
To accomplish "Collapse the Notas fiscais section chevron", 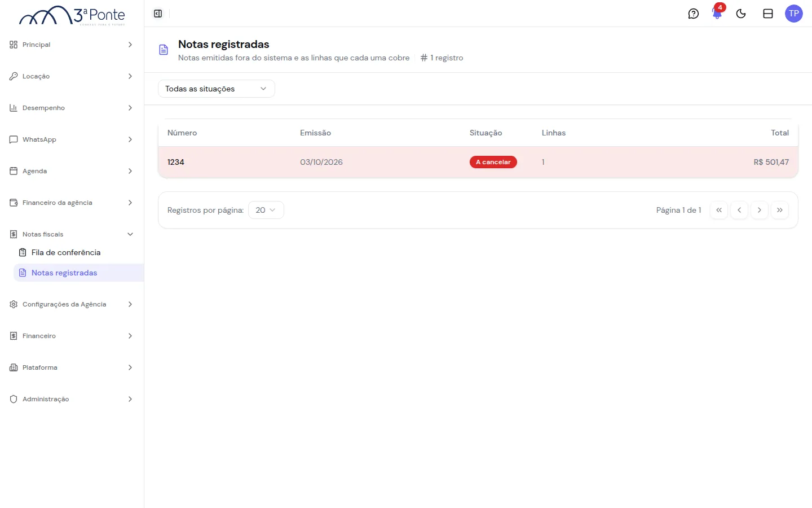I will click(130, 234).
